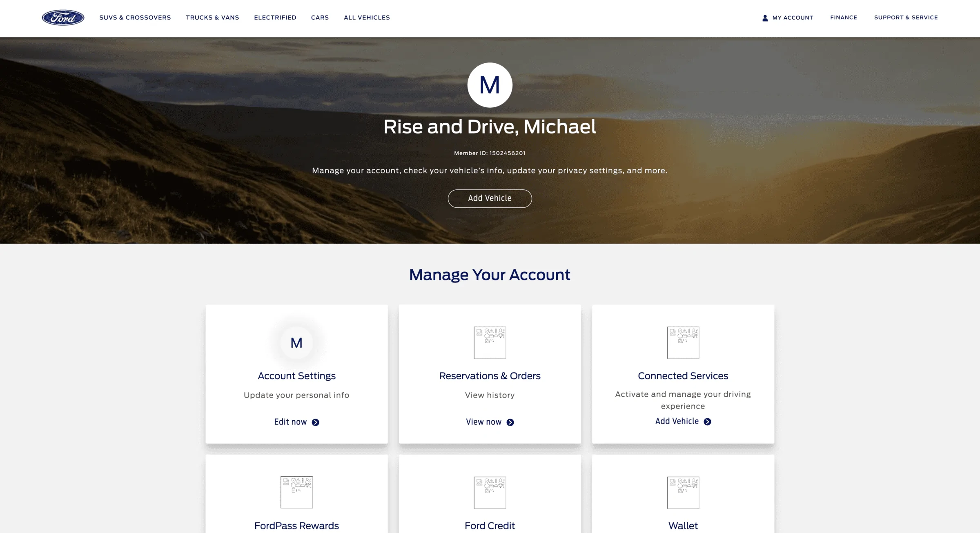Screen dimensions: 980x533
Task: Click the My Account person icon
Action: coord(765,18)
